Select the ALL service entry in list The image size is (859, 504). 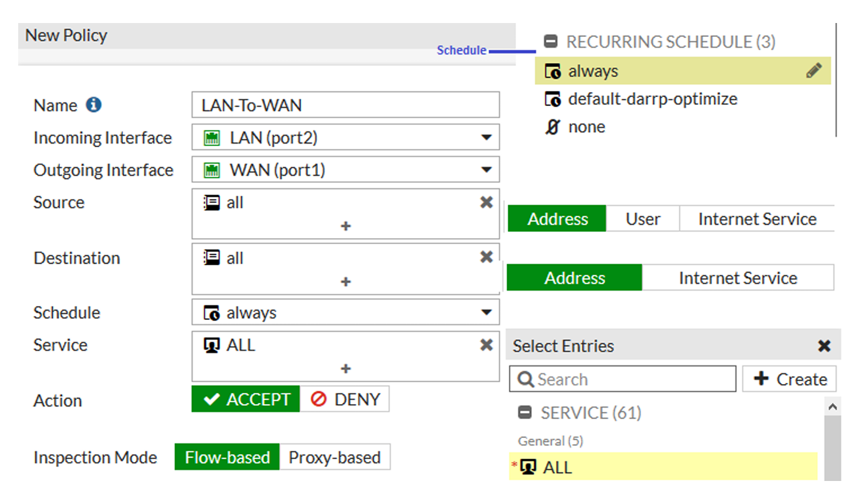(x=663, y=467)
